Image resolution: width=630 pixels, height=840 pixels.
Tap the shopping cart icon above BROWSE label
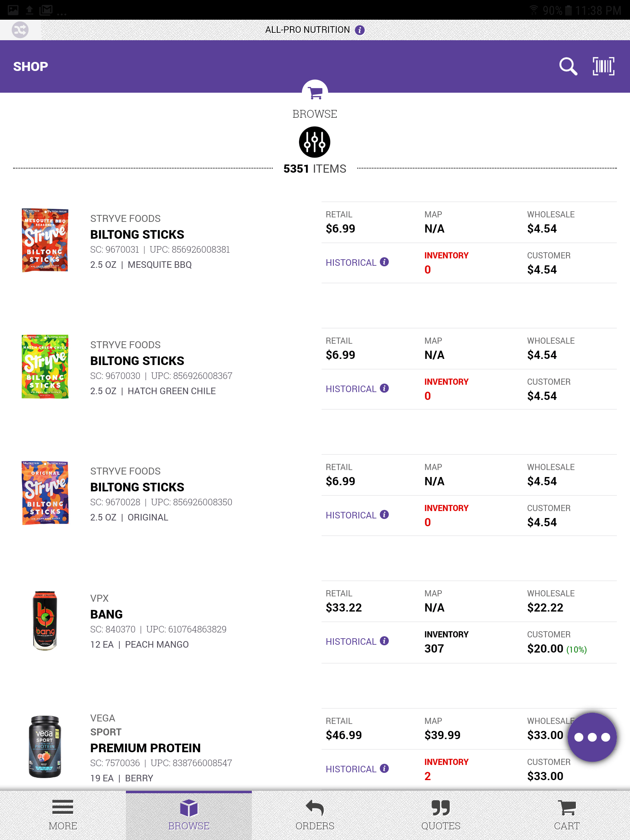click(315, 93)
